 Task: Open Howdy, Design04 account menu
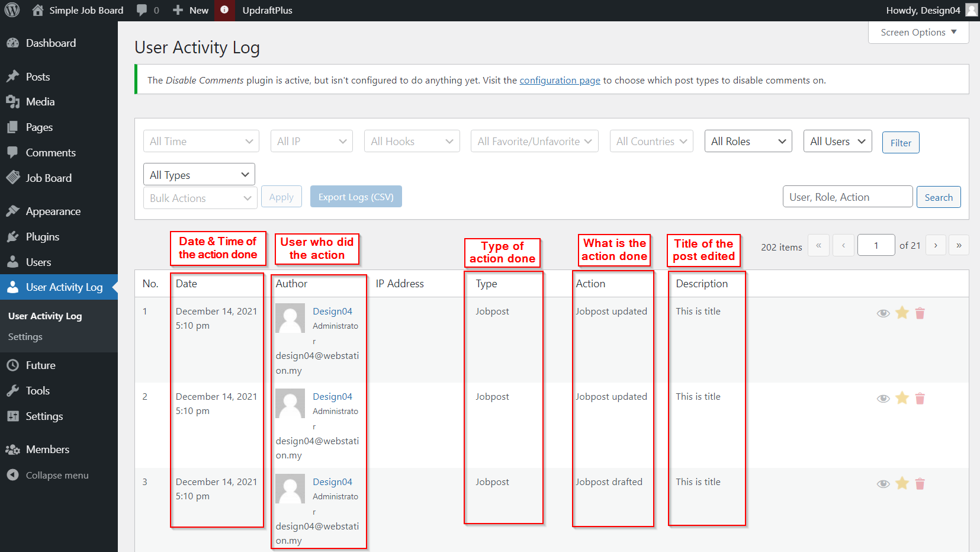[931, 10]
